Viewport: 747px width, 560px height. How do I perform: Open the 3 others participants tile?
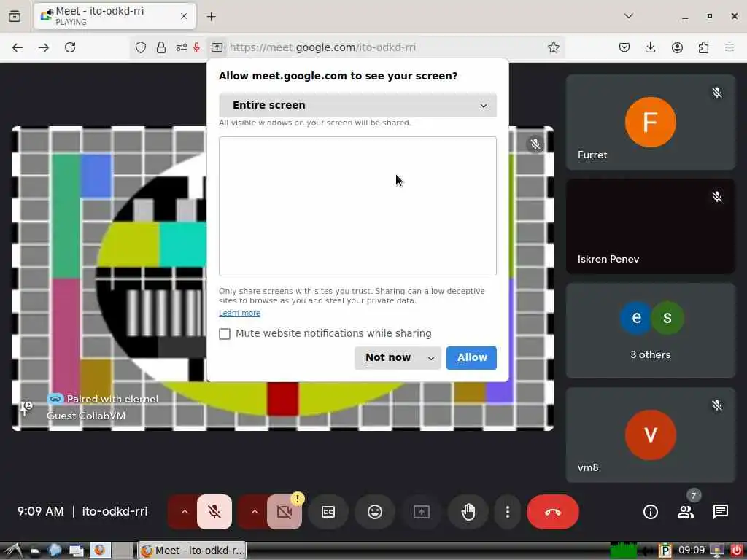point(650,330)
